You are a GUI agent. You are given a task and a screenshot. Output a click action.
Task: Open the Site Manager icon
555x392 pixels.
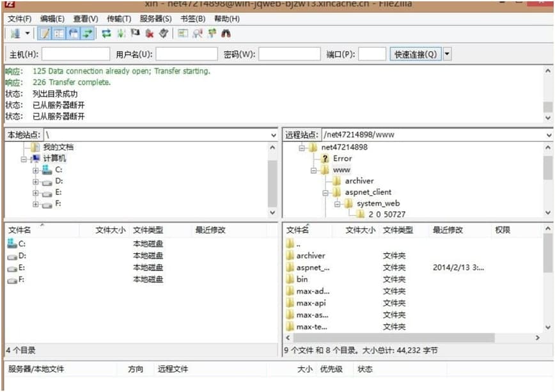coord(14,33)
